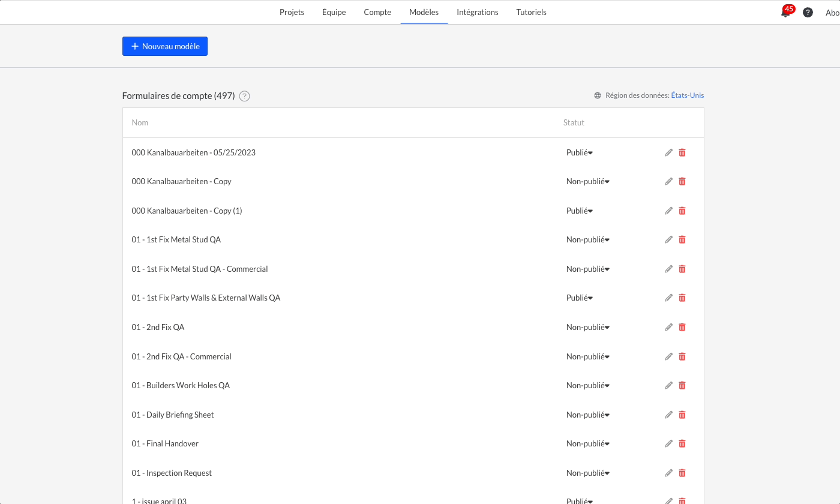Open 01 - Builders Work Holes QA name

pos(181,385)
